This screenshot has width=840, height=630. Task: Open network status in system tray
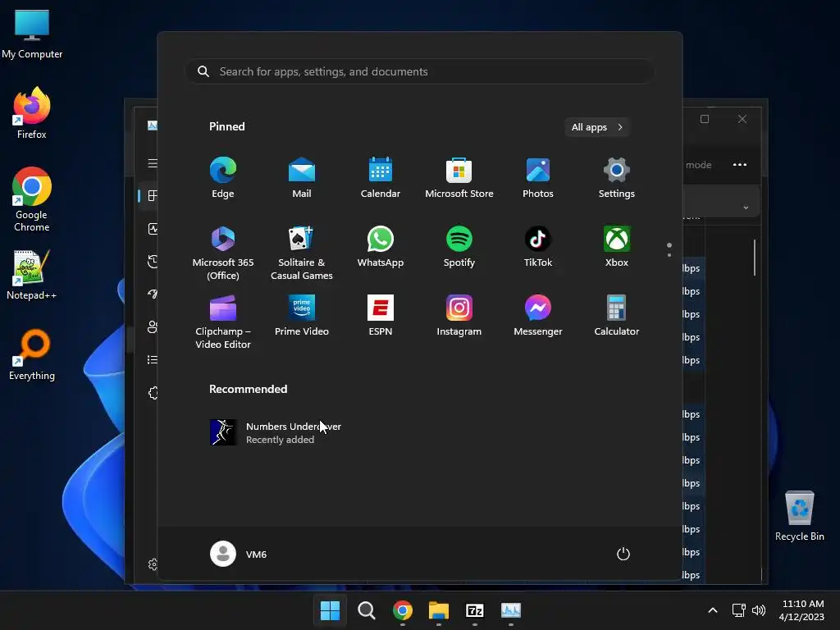739,610
